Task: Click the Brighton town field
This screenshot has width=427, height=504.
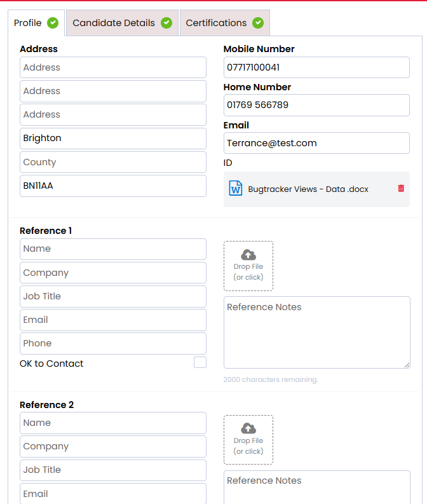Action: (x=113, y=138)
